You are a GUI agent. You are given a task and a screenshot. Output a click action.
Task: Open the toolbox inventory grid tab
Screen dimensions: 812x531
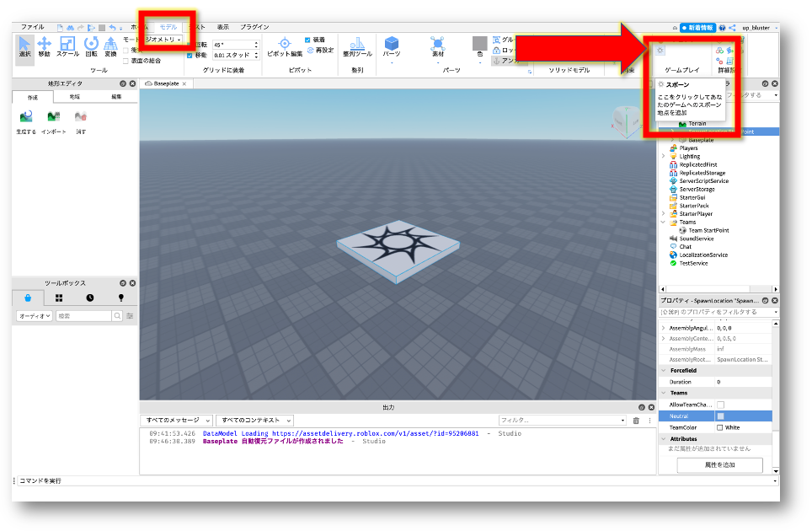pos(58,298)
